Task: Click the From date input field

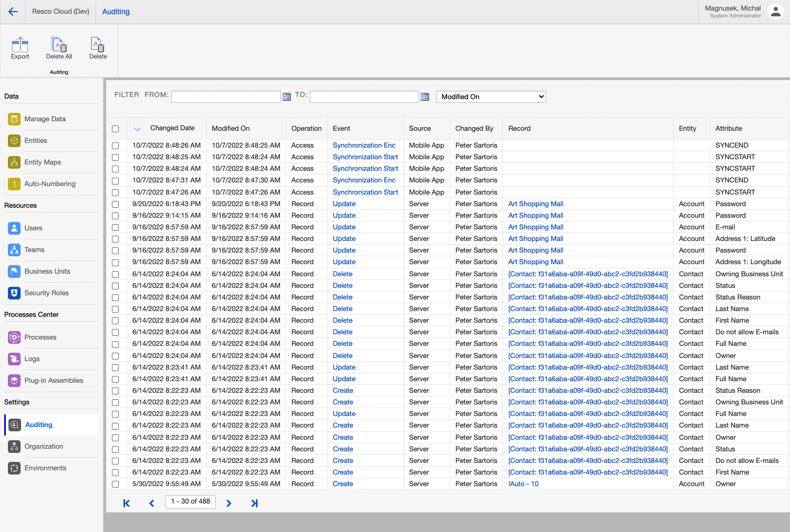Action: pos(225,97)
